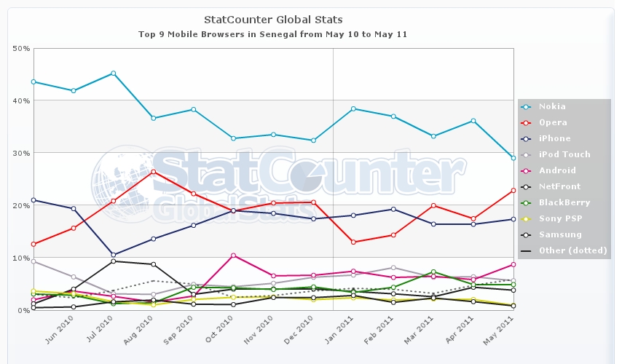
Task: Click the iPod Touch legend marker
Action: 527,154
